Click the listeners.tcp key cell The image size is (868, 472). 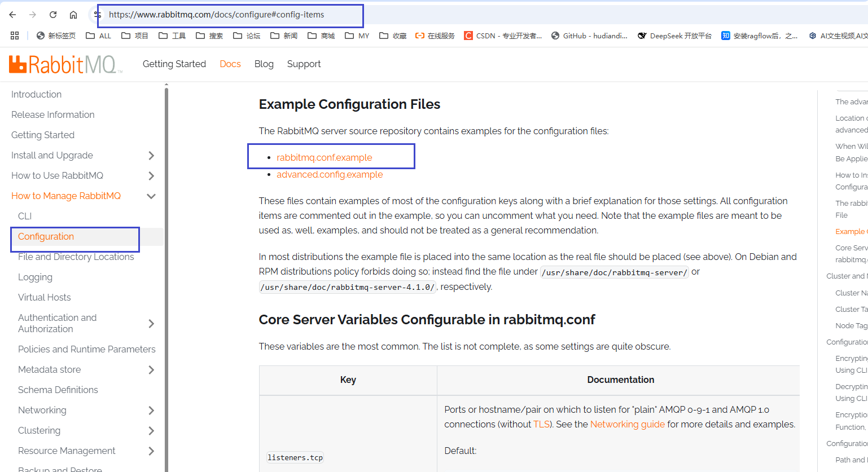coord(295,457)
